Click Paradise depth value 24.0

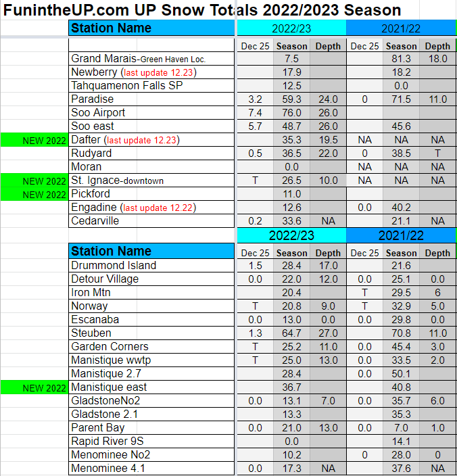(x=328, y=99)
